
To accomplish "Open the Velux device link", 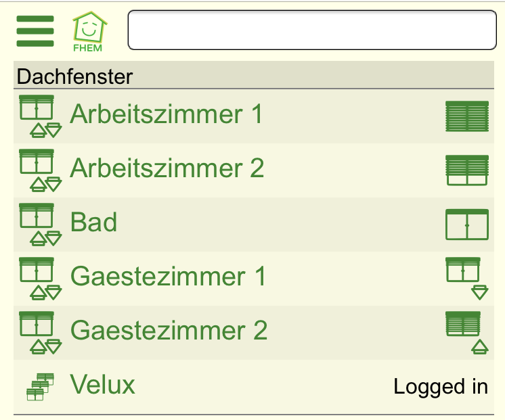I will coord(102,384).
